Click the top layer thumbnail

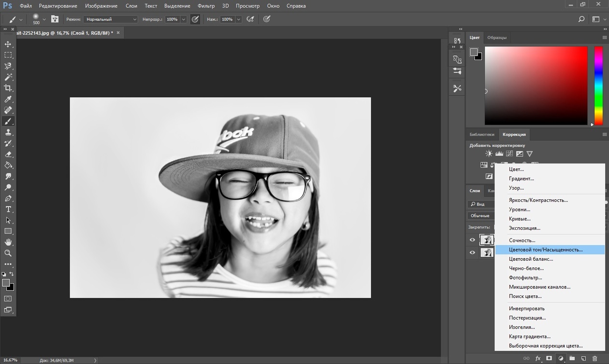(x=487, y=240)
